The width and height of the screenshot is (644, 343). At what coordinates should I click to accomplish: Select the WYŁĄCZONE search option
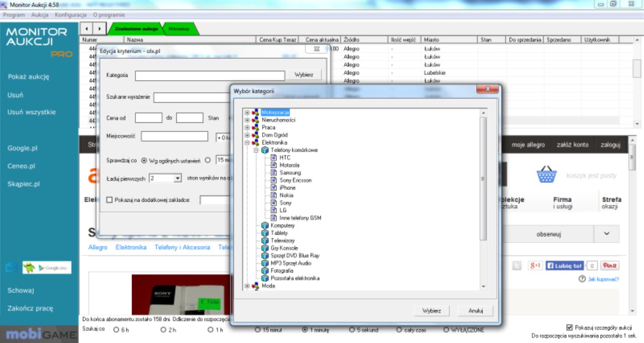tap(446, 330)
